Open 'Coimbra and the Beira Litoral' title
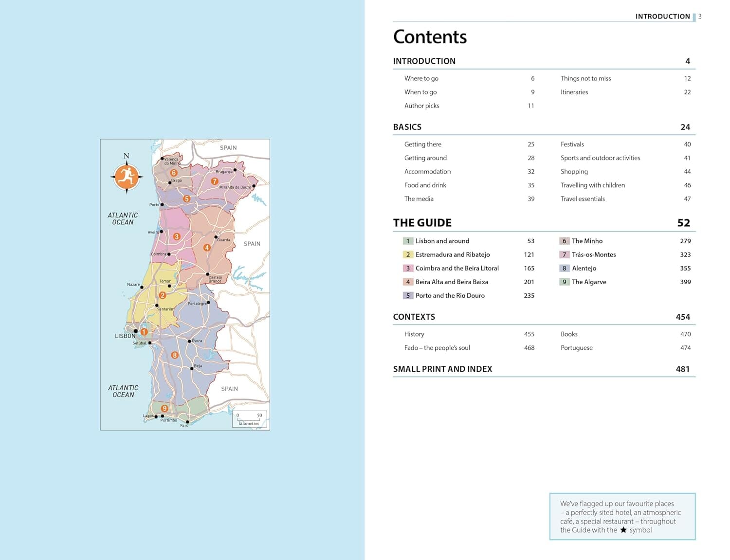The image size is (730, 560). (x=457, y=268)
